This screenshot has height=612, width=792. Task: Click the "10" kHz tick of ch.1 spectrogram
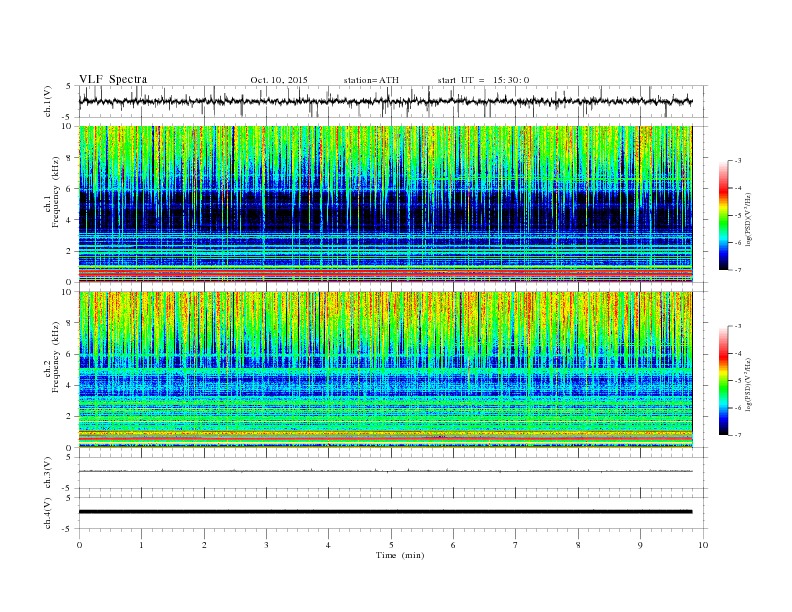(67, 126)
